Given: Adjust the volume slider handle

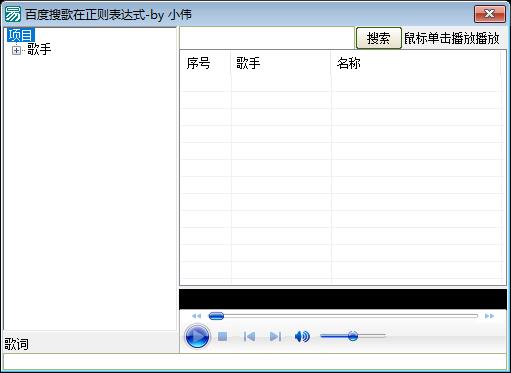Looking at the screenshot, I should (x=353, y=336).
